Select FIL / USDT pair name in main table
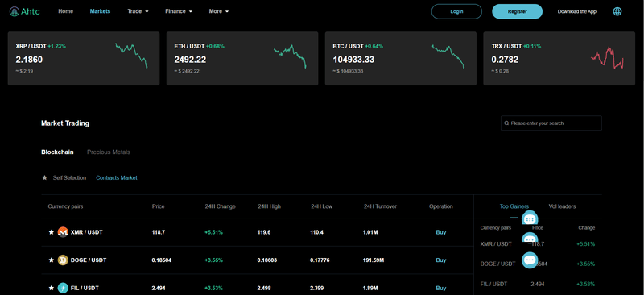Image resolution: width=644 pixels, height=295 pixels. click(85, 288)
